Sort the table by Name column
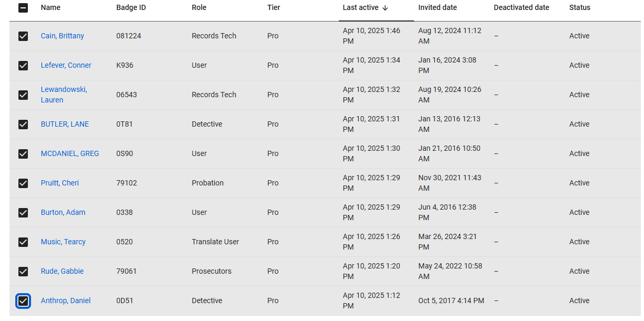Image resolution: width=644 pixels, height=321 pixels. 51,8
